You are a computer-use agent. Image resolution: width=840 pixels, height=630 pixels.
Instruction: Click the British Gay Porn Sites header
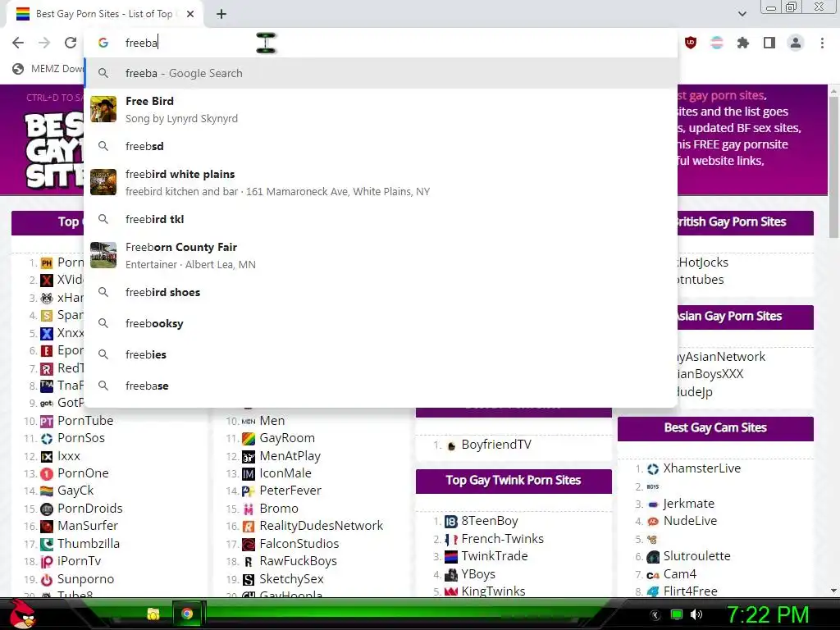click(x=745, y=222)
